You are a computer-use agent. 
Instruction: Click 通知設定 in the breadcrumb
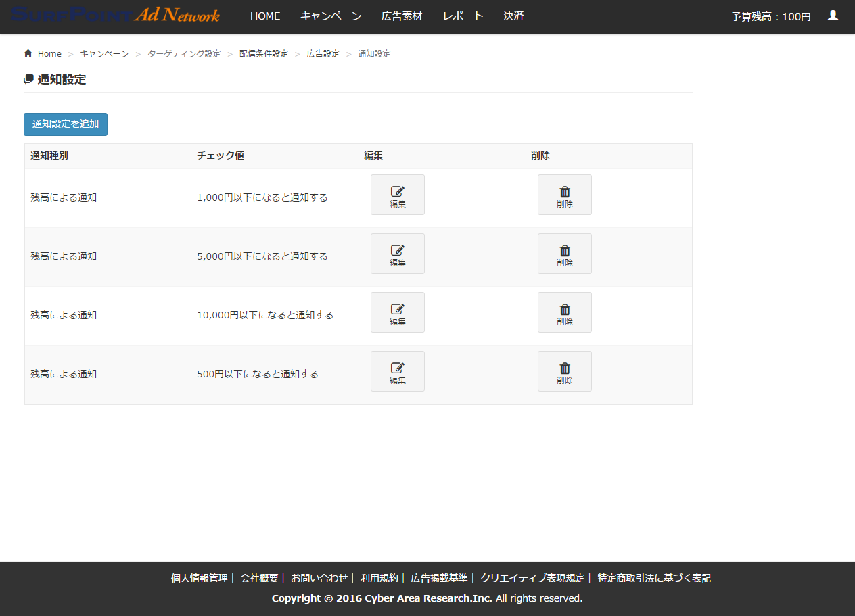click(374, 54)
